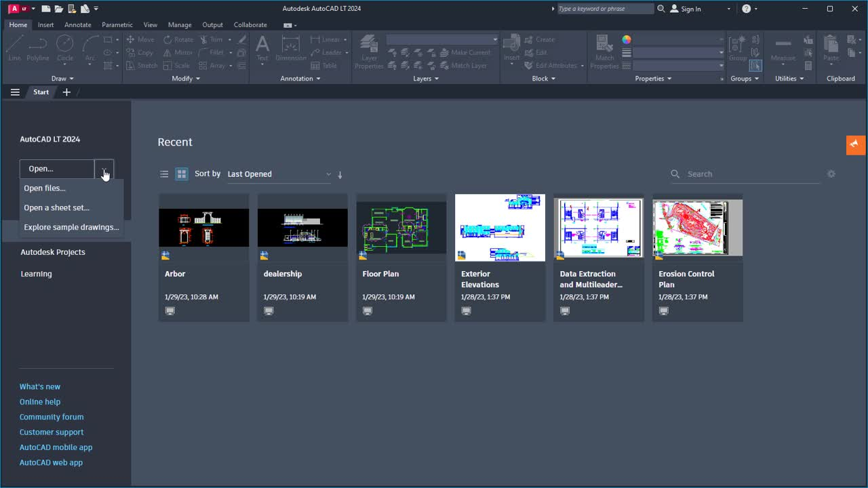Viewport: 868px width, 488px height.
Task: Open the What's new link
Action: click(40, 387)
